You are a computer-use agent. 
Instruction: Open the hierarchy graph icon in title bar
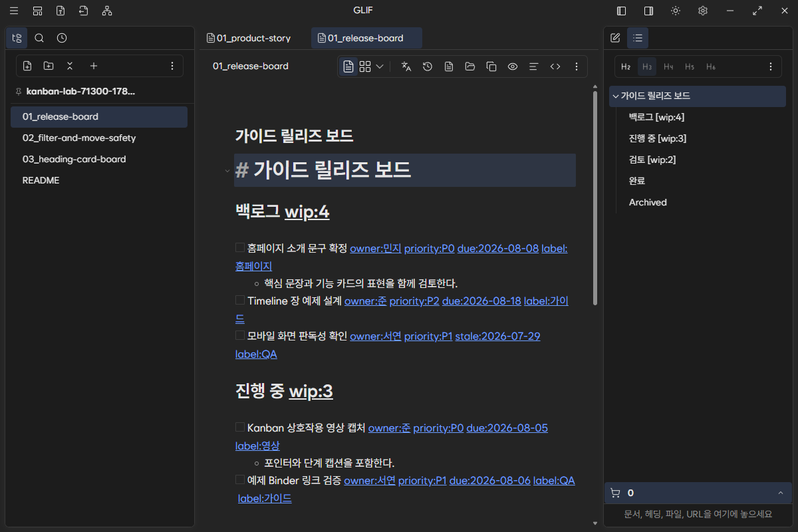coord(107,11)
